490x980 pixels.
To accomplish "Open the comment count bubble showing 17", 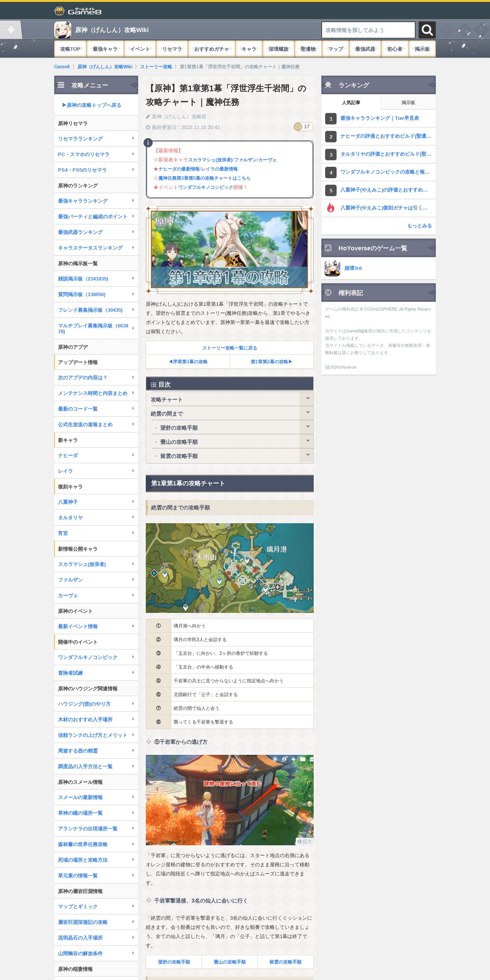I will tap(303, 127).
